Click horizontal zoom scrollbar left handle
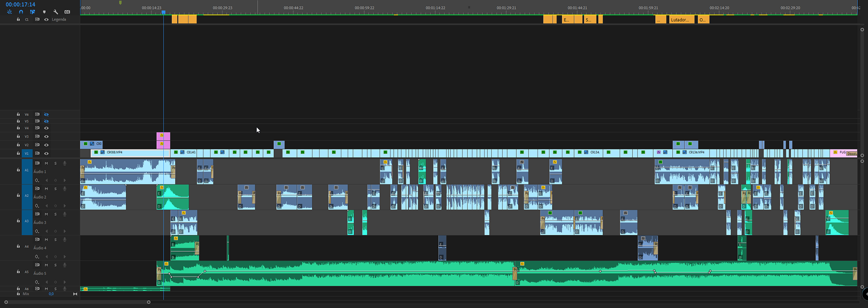 pos(6,302)
